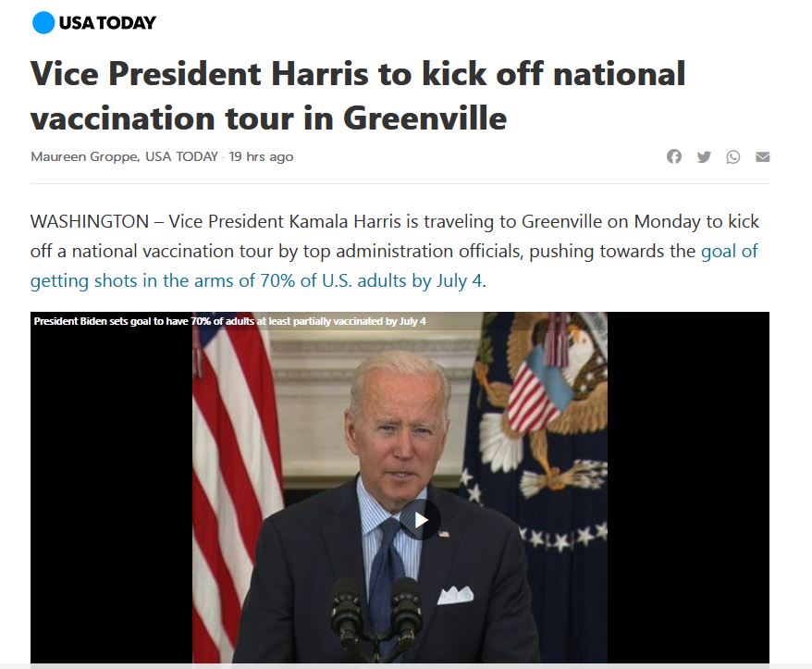
Task: Click the blue USA TODAY circle logo
Action: [43, 23]
